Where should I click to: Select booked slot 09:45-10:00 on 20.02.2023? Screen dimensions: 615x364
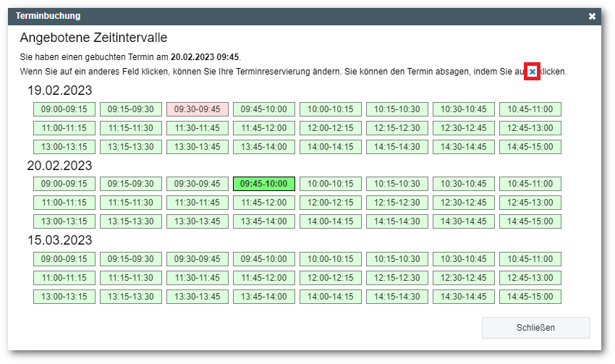[264, 184]
